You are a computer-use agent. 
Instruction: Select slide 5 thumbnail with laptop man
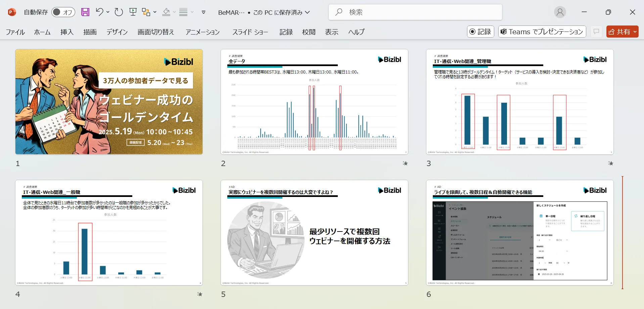click(314, 233)
